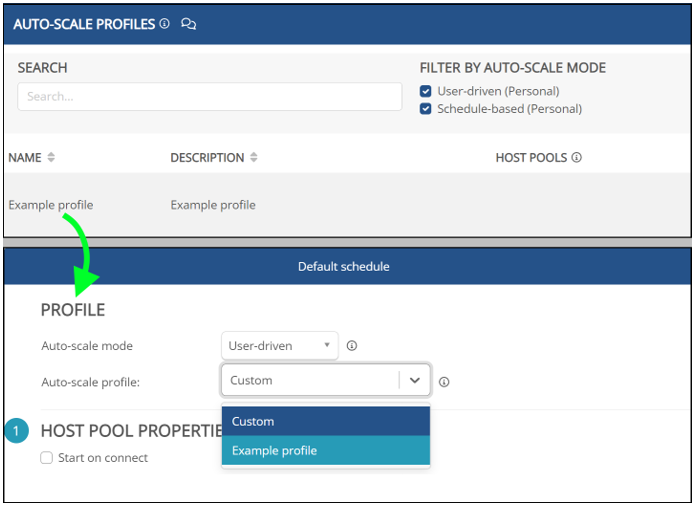This screenshot has width=699, height=508.
Task: Click the Auto-scale profile dropdown chevron
Action: point(415,381)
